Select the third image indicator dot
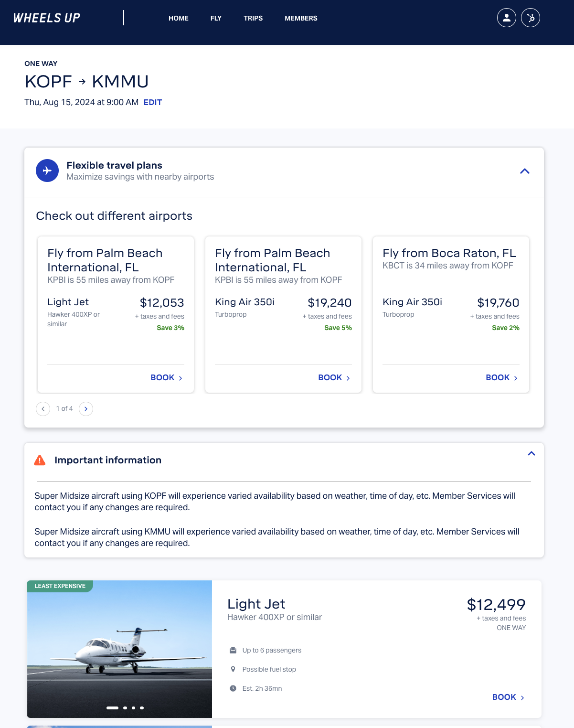574x728 pixels. click(133, 708)
